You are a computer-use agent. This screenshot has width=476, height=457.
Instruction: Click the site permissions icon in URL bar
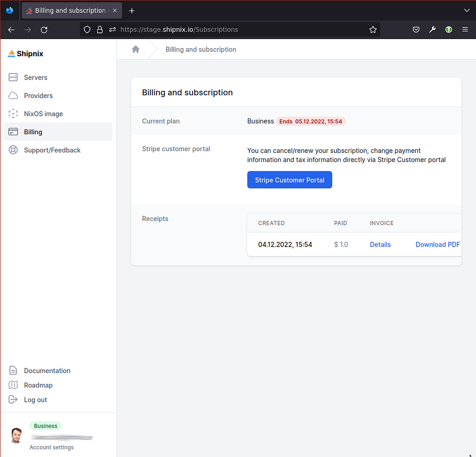click(x=112, y=30)
